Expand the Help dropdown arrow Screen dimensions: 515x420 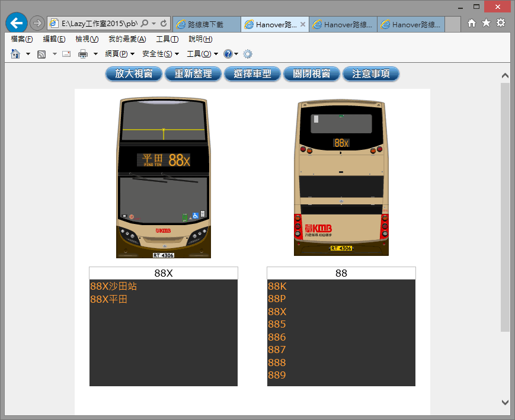[236, 54]
